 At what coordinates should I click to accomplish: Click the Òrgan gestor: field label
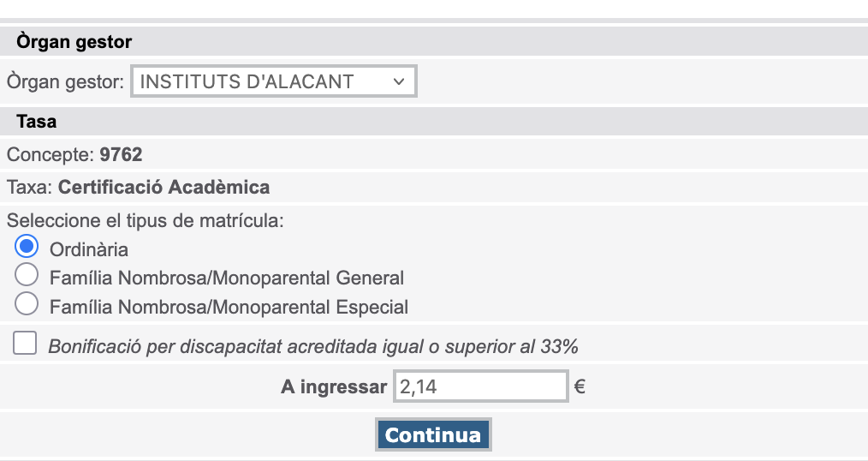pyautogui.click(x=66, y=82)
